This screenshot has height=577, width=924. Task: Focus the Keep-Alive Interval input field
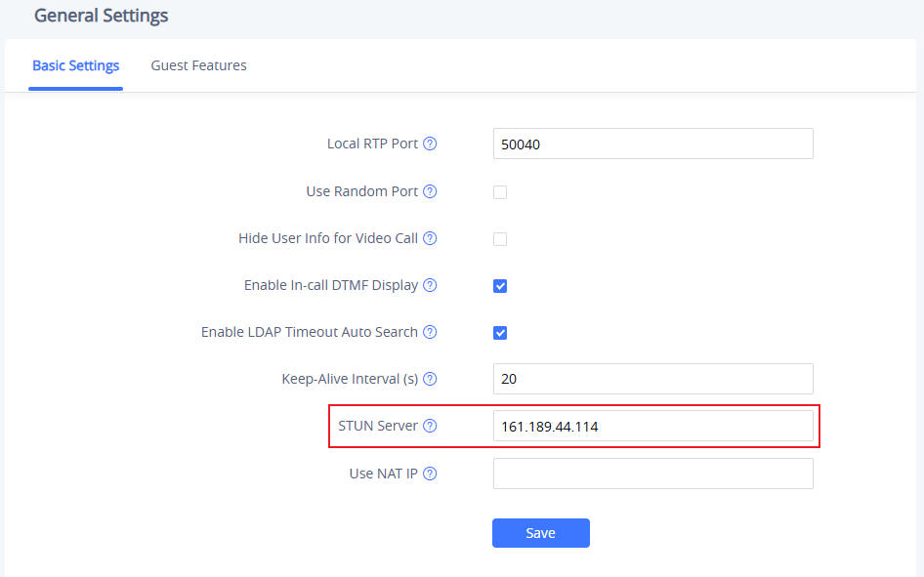pyautogui.click(x=652, y=379)
